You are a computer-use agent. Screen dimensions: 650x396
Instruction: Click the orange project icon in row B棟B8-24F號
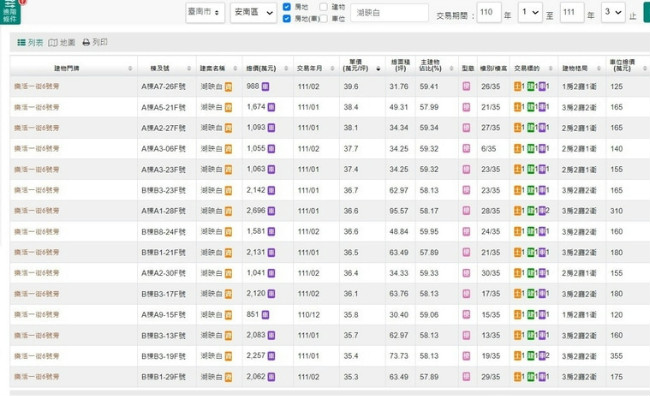228,232
